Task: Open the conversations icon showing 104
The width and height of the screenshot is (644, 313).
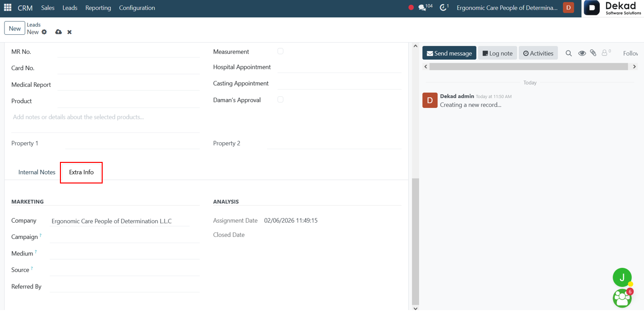Action: pyautogui.click(x=425, y=7)
